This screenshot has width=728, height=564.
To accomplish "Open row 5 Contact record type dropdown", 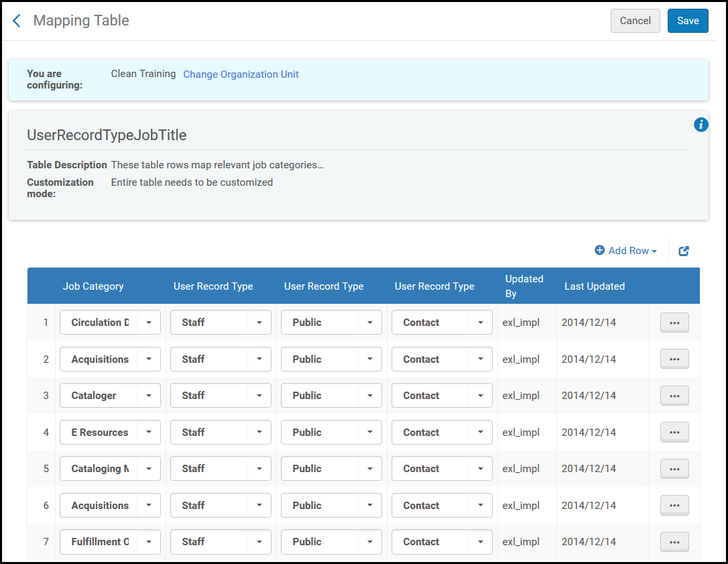I will 442,469.
